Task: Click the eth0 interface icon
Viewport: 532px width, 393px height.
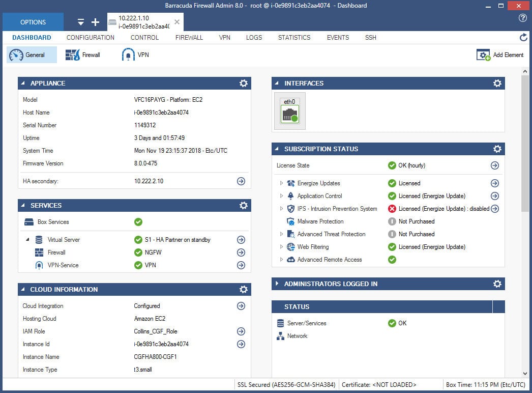Action: click(290, 111)
